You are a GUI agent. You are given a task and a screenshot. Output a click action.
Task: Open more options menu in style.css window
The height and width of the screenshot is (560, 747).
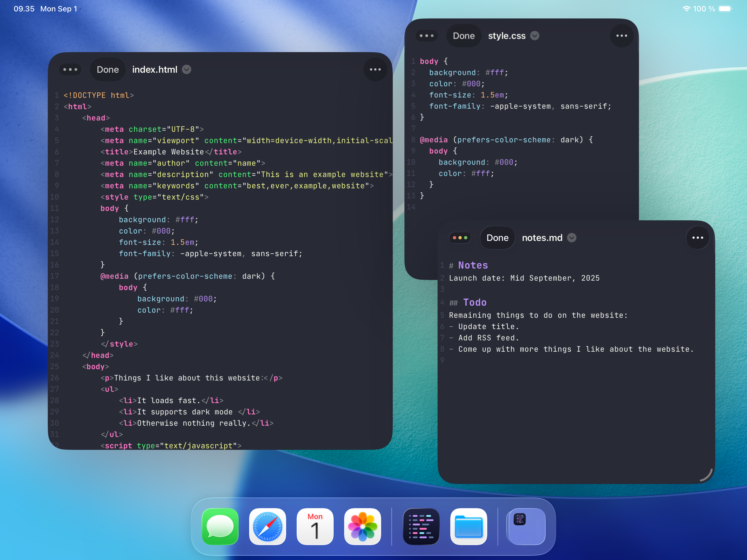(x=621, y=36)
